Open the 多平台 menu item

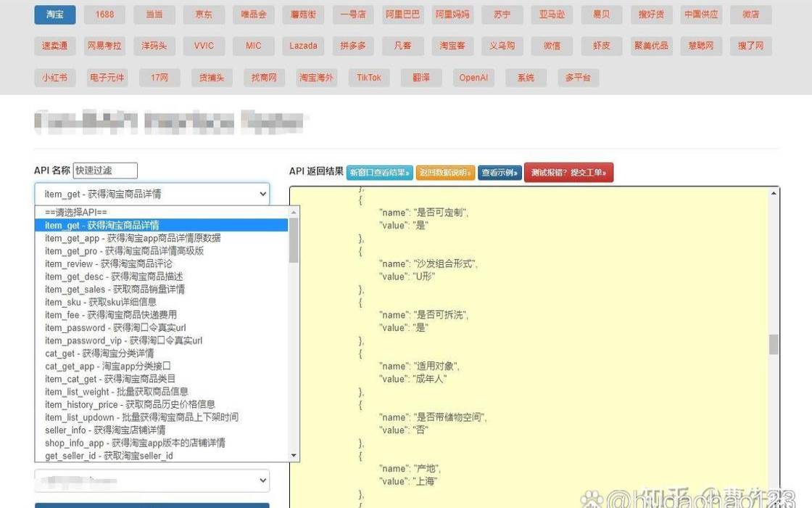pos(578,77)
